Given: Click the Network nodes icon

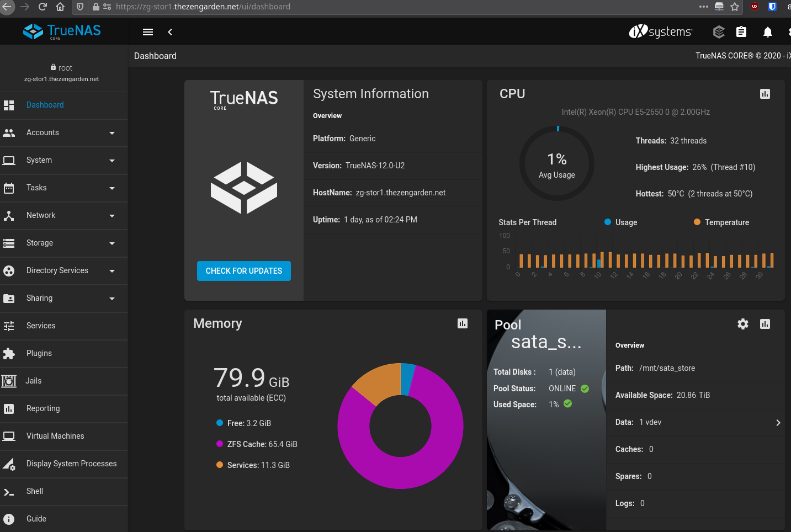Looking at the screenshot, I should point(9,215).
